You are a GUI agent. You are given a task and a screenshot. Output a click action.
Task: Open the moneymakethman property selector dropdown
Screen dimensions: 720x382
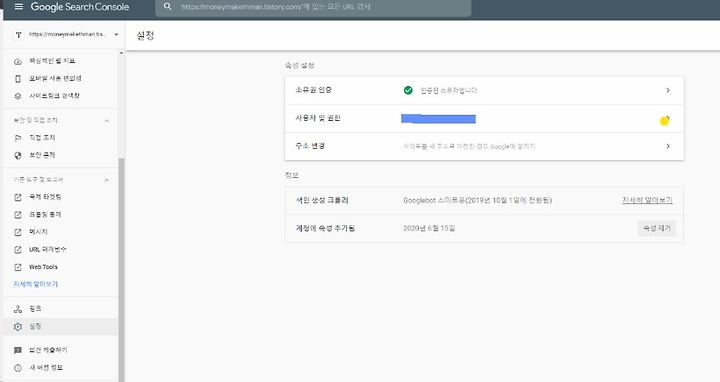tap(68, 34)
